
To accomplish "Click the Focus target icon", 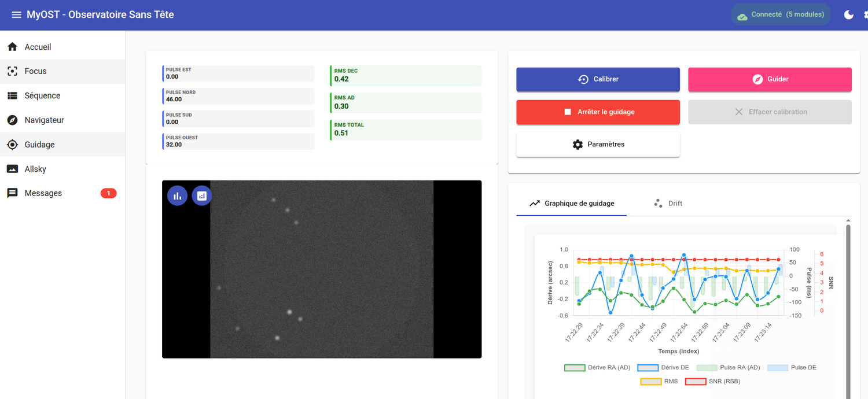I will pyautogui.click(x=12, y=71).
